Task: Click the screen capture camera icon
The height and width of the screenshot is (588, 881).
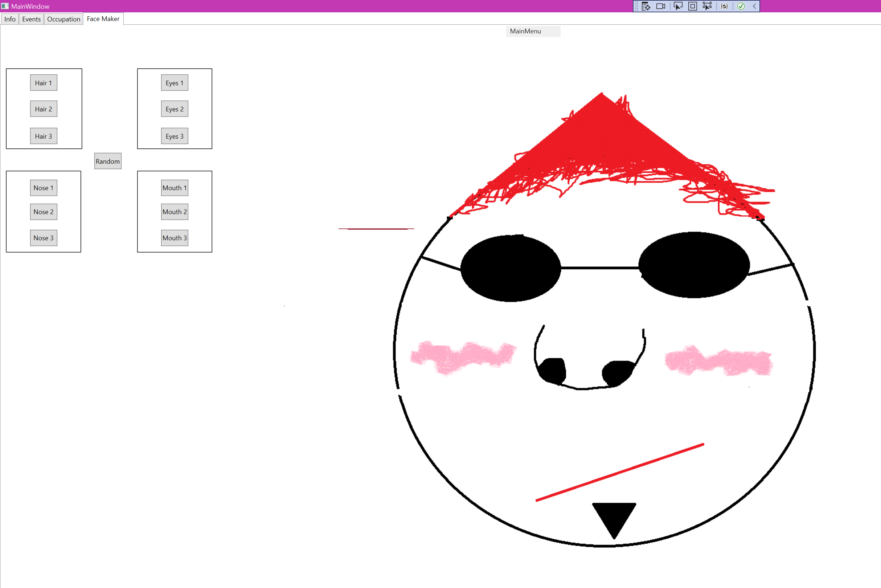Action: [x=660, y=7]
